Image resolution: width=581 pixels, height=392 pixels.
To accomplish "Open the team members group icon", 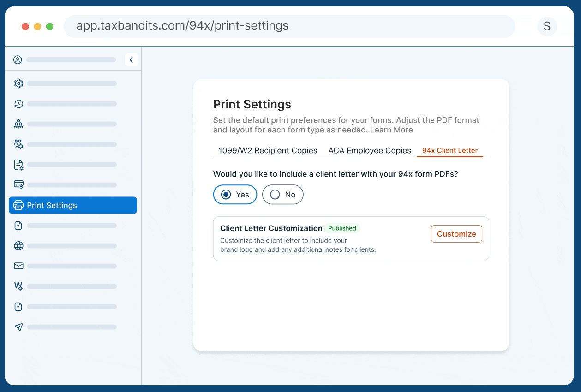I will tap(18, 124).
